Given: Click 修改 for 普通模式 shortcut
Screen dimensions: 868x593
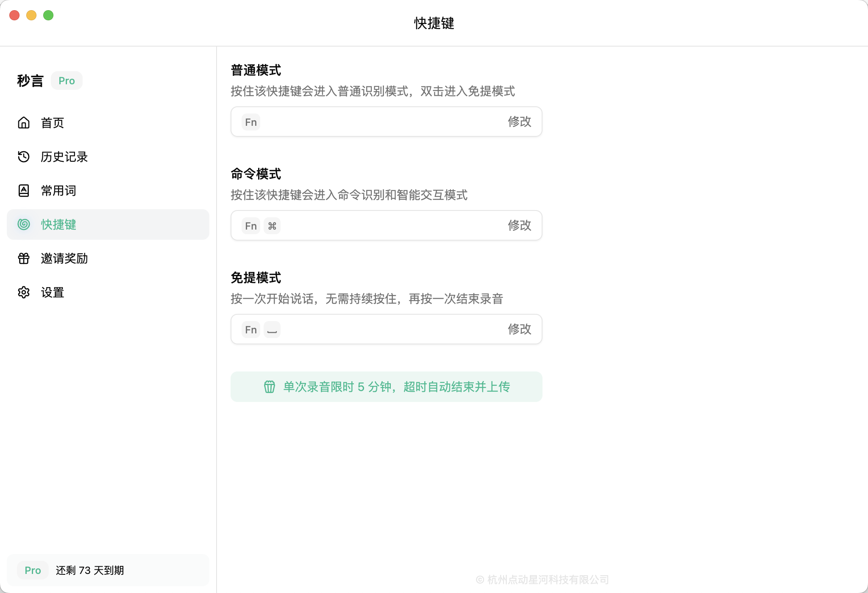Looking at the screenshot, I should click(x=520, y=122).
